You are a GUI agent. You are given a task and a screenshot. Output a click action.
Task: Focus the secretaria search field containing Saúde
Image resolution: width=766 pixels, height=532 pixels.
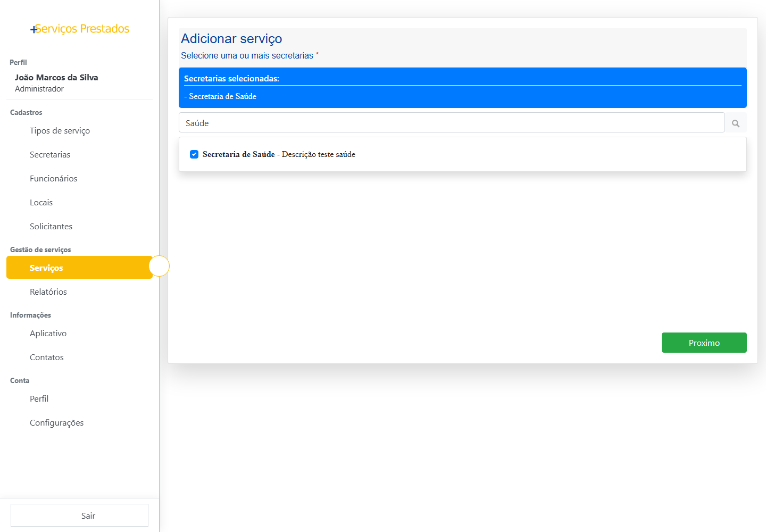tap(452, 123)
